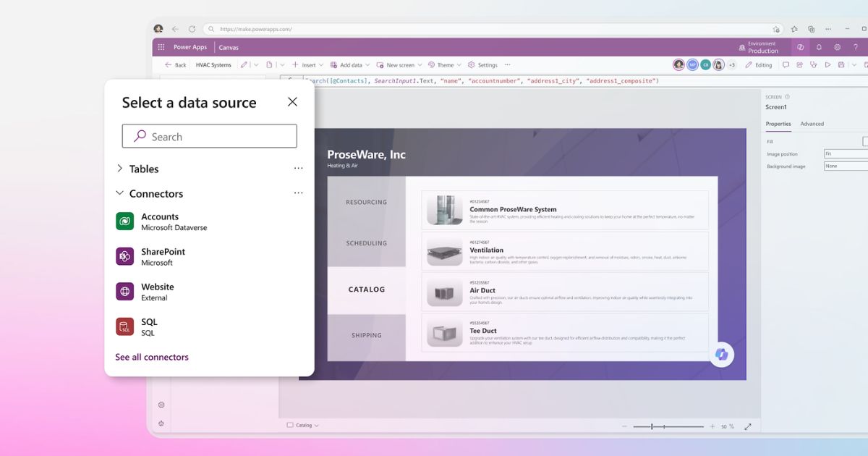This screenshot has height=456, width=868.
Task: Open the comments icon in toolbar
Action: pos(786,65)
